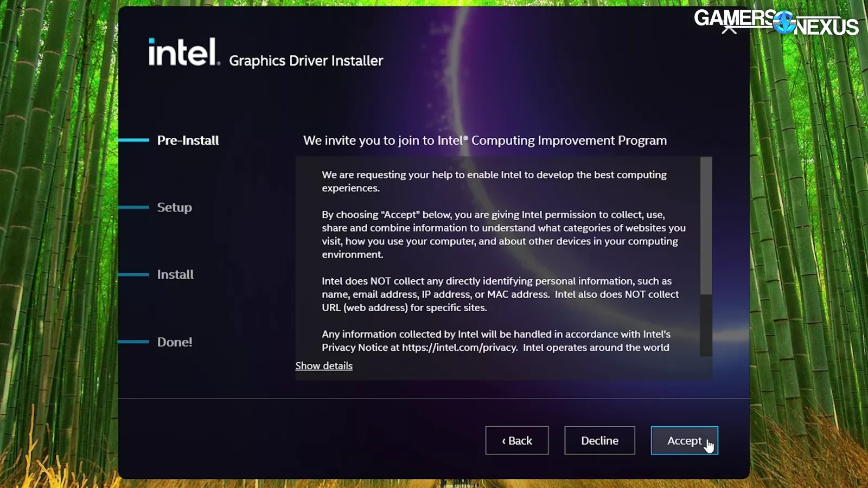868x488 pixels.
Task: Click the Decline button
Action: click(599, 440)
